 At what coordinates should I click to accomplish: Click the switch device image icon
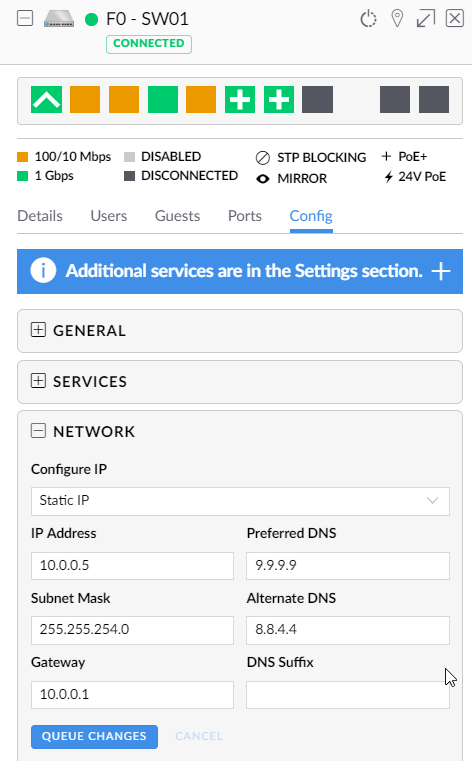(59, 19)
